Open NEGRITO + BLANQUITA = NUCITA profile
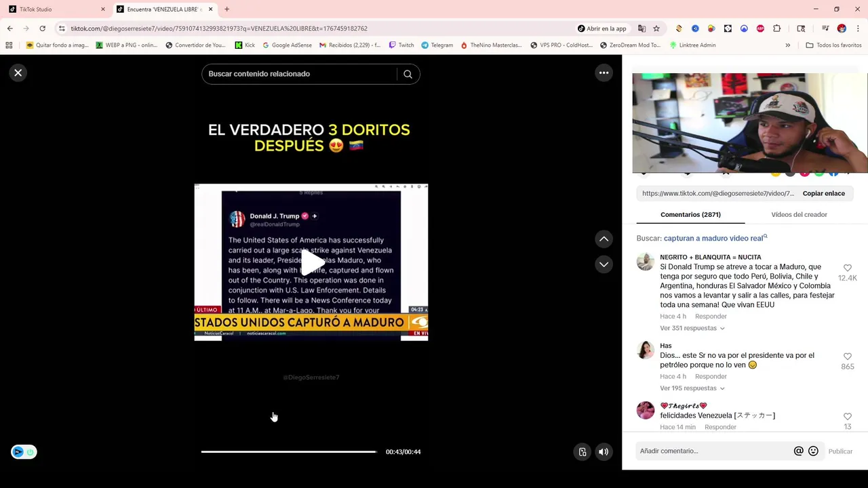868x488 pixels. 711,257
